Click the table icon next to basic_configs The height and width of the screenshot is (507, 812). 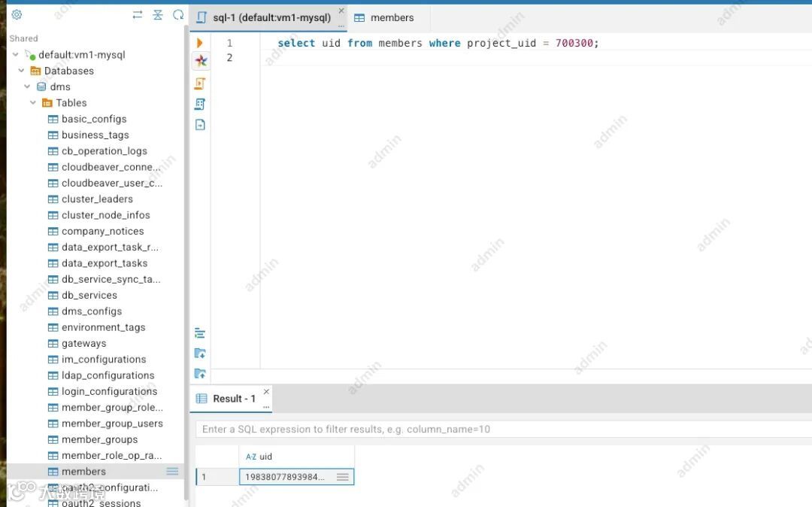pyautogui.click(x=53, y=119)
